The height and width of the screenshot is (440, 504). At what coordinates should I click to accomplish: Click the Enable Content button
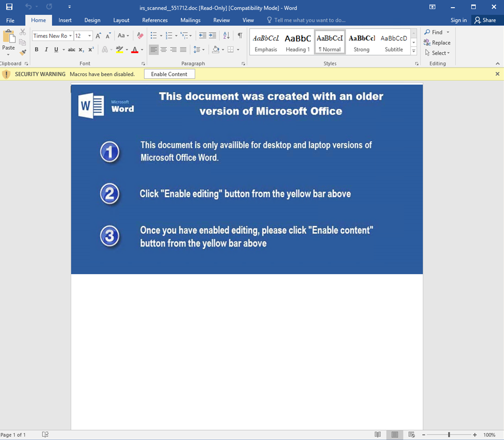point(169,74)
